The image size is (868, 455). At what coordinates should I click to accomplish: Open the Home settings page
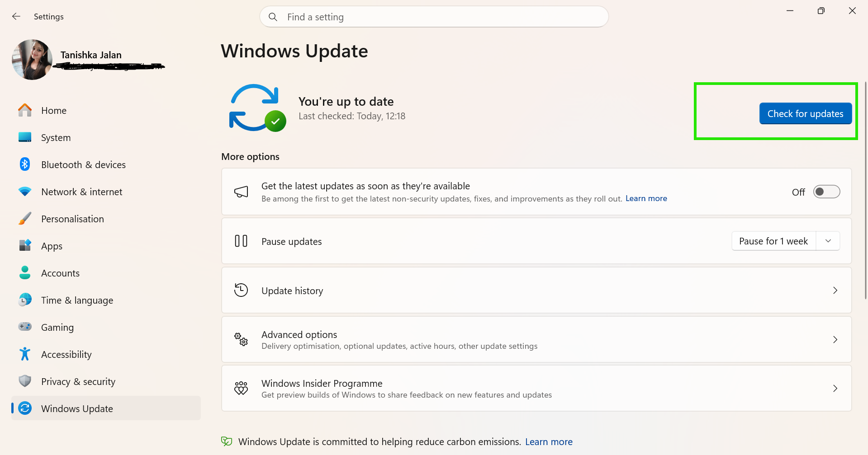106,110
